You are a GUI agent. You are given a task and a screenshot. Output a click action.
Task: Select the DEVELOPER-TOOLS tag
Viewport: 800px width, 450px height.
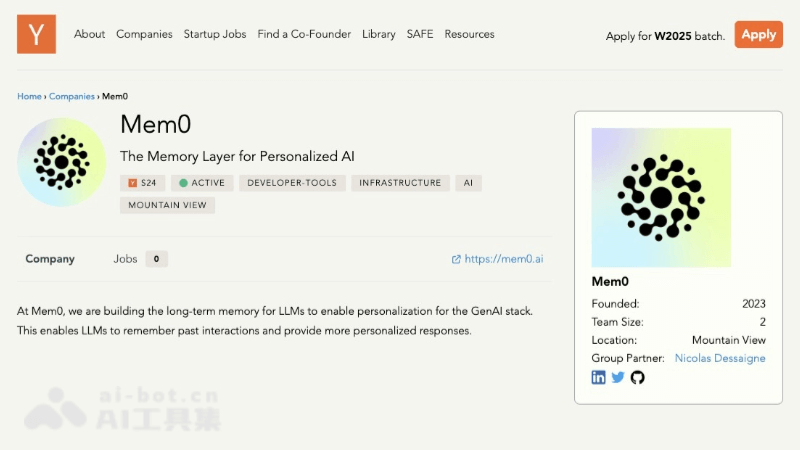pyautogui.click(x=292, y=183)
